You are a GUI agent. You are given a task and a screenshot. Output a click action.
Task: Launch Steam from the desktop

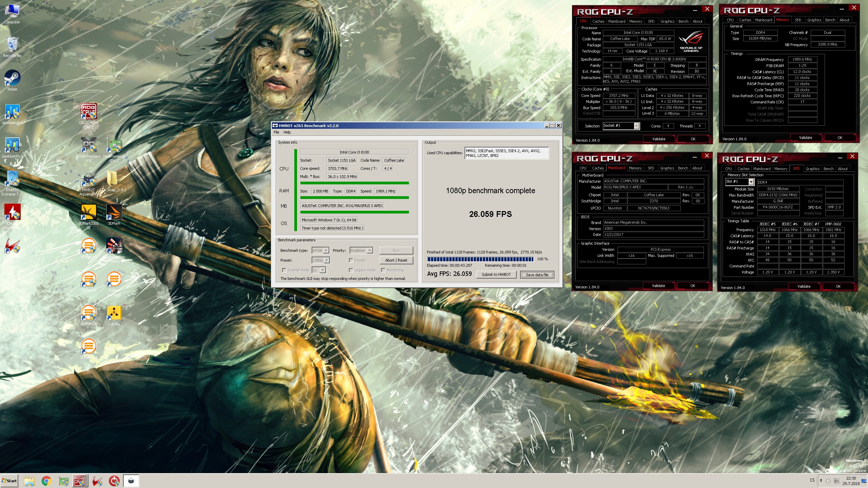[12, 81]
